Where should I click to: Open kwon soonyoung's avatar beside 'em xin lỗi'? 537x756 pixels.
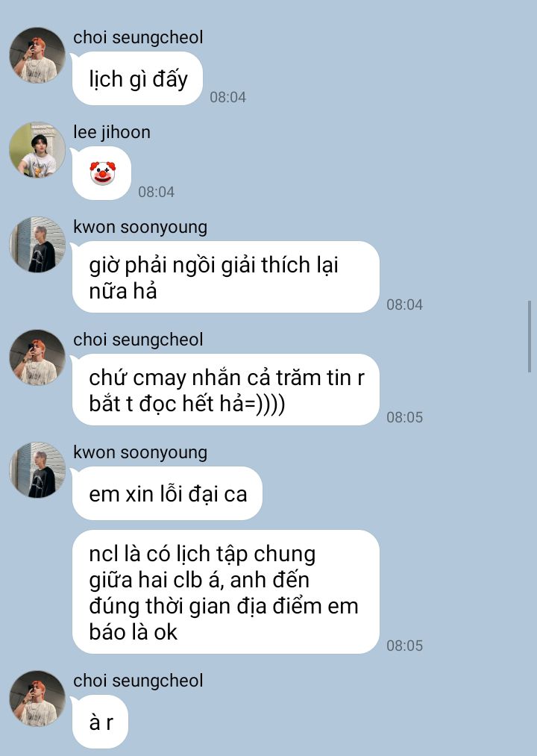point(37,470)
